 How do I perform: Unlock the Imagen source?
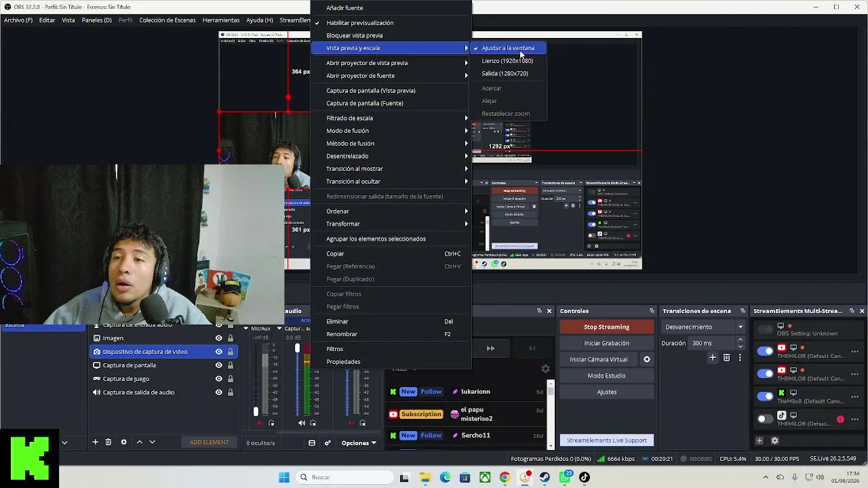(231, 338)
